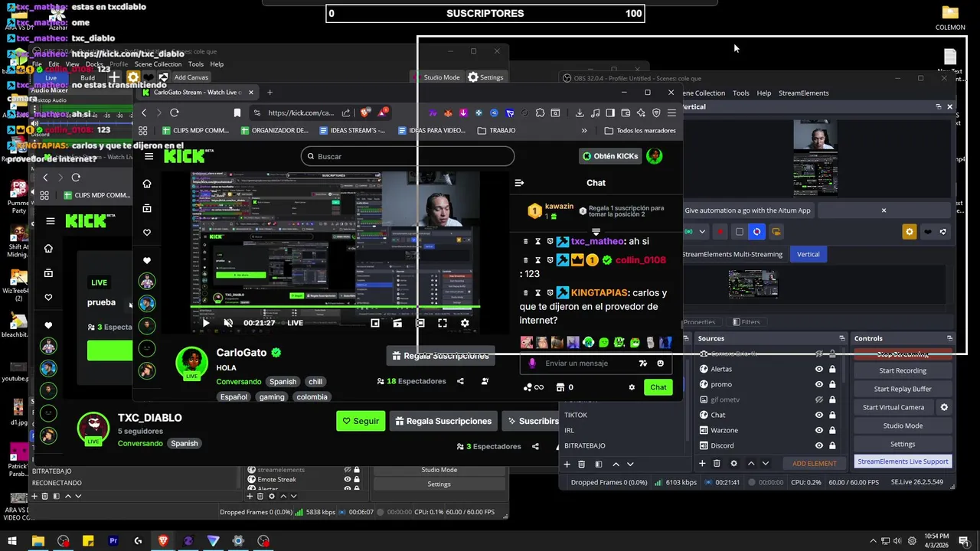Remove selected source trash icon

point(717,463)
